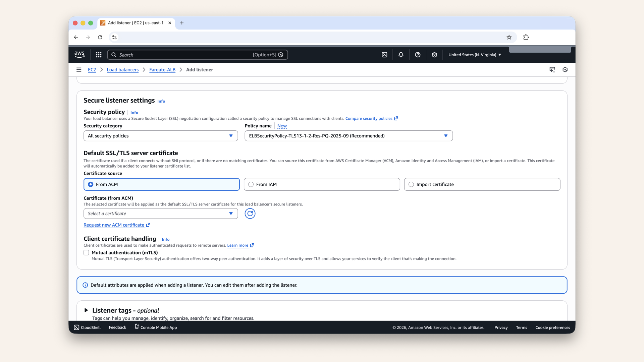
Task: Open CloudShell from the bottom status bar
Action: point(87,327)
